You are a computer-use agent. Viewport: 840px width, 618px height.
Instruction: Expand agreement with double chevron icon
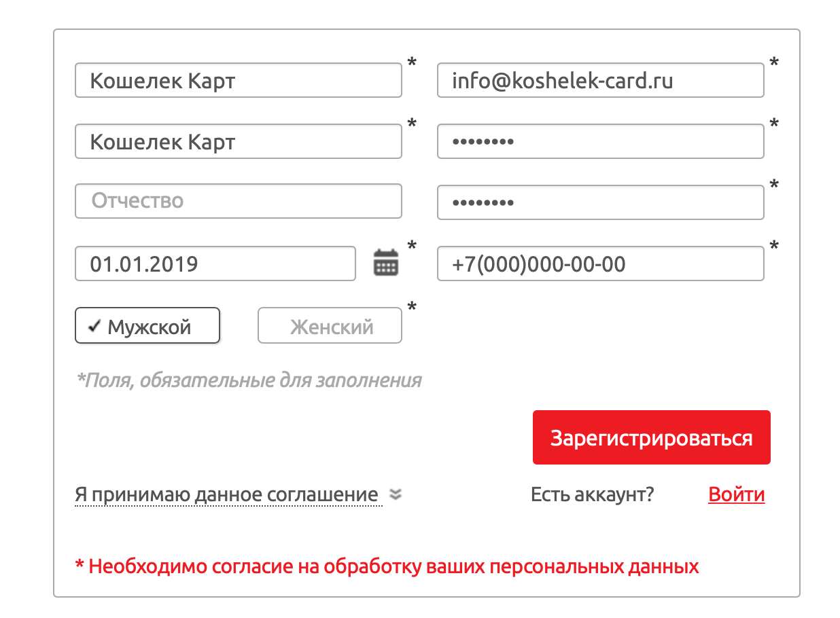(x=396, y=495)
